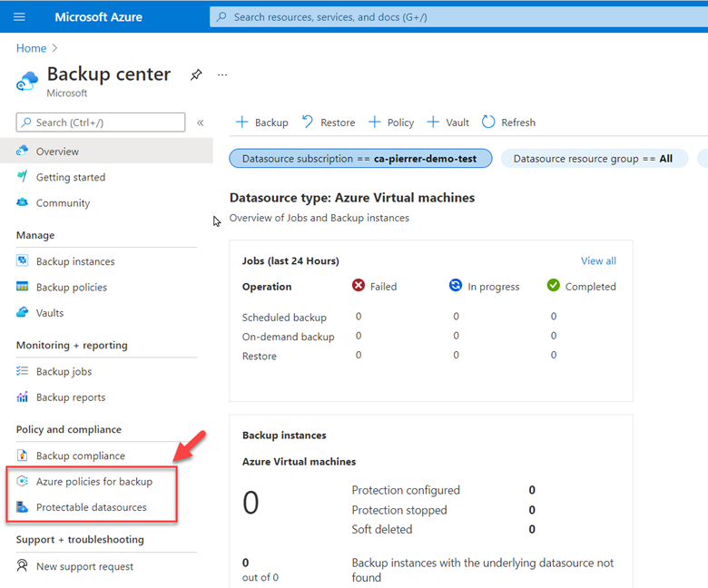The width and height of the screenshot is (708, 588).
Task: Click the Backup compliance document icon
Action: pyautogui.click(x=22, y=455)
